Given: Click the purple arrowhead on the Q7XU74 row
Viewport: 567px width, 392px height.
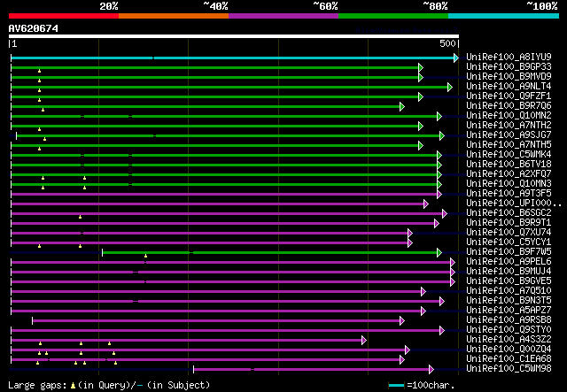Looking at the screenshot, I should point(409,233).
